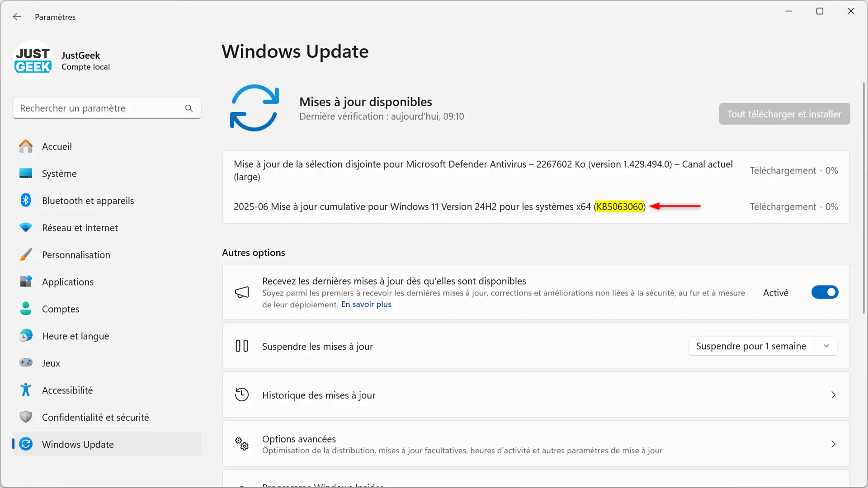Expand Historique des mises à jour chevron
Image resolution: width=868 pixels, height=488 pixels.
pos(833,395)
